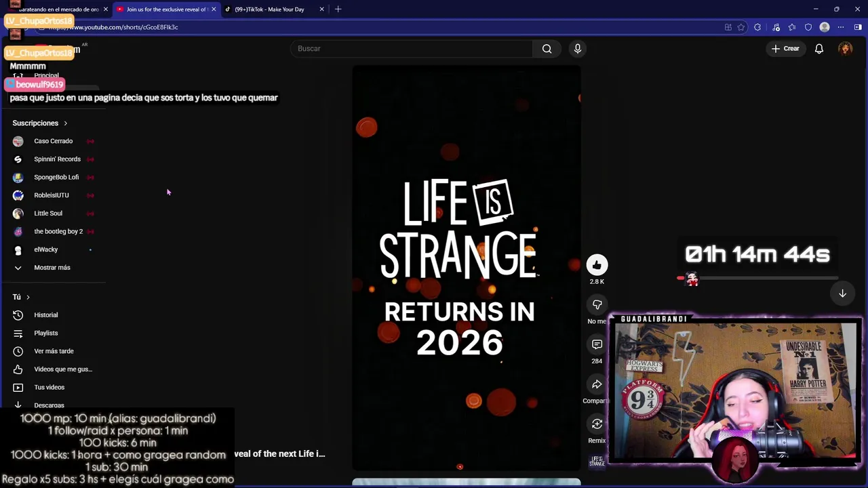The image size is (868, 488).
Task: Add page to favorites star icon
Action: [741, 27]
